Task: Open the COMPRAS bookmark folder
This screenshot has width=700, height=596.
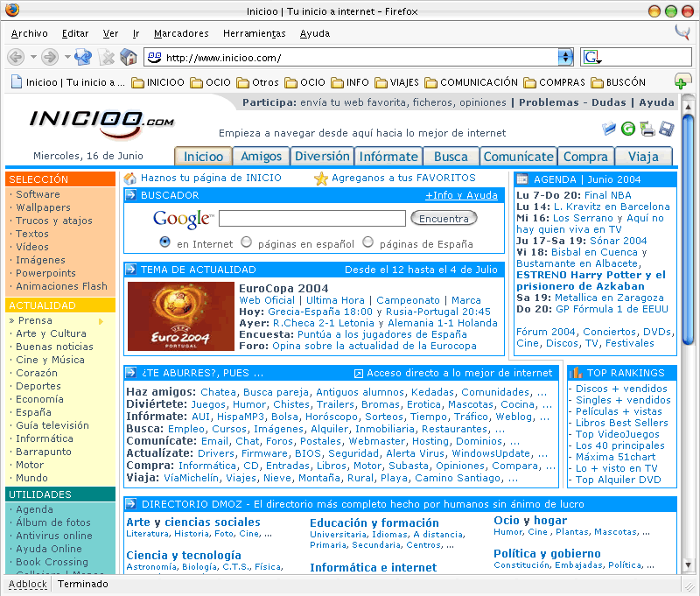Action: (554, 82)
